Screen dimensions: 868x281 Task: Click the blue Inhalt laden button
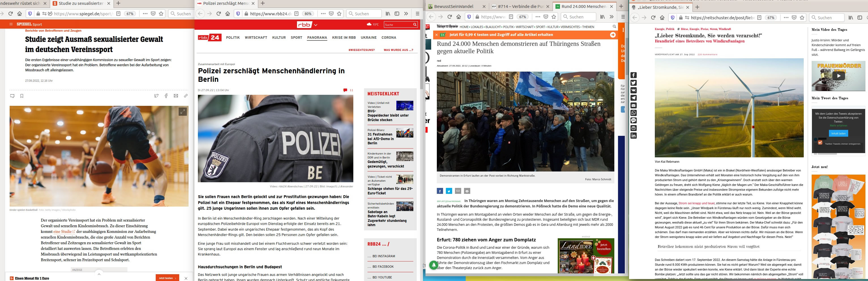(x=838, y=133)
